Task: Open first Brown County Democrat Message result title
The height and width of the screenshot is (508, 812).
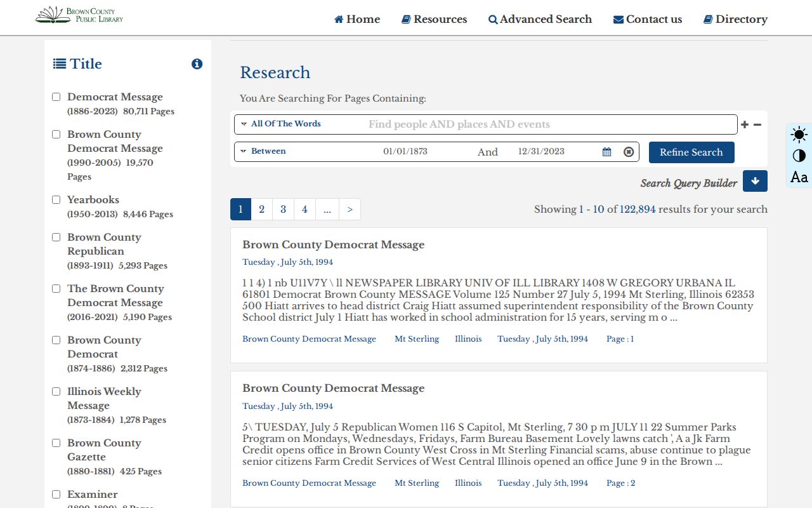Action: [333, 244]
